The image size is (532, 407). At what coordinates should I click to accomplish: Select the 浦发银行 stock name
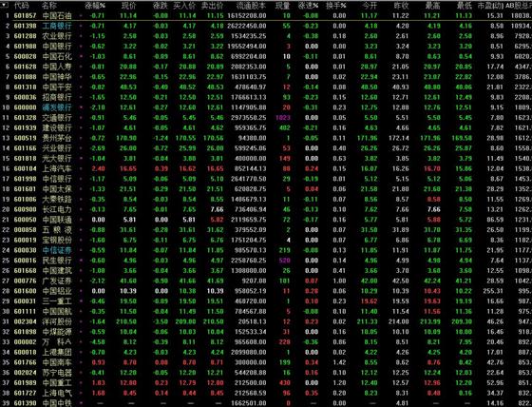point(57,107)
